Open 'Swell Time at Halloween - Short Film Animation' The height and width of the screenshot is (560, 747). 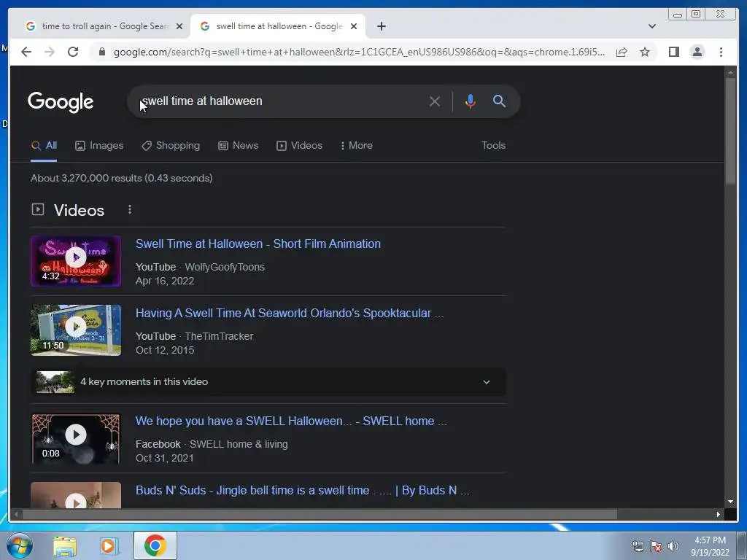(258, 244)
